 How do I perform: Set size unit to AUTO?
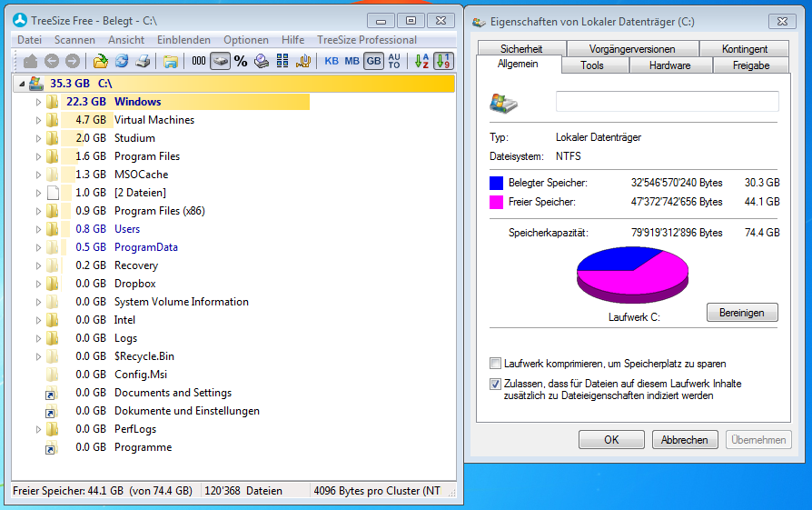[394, 61]
